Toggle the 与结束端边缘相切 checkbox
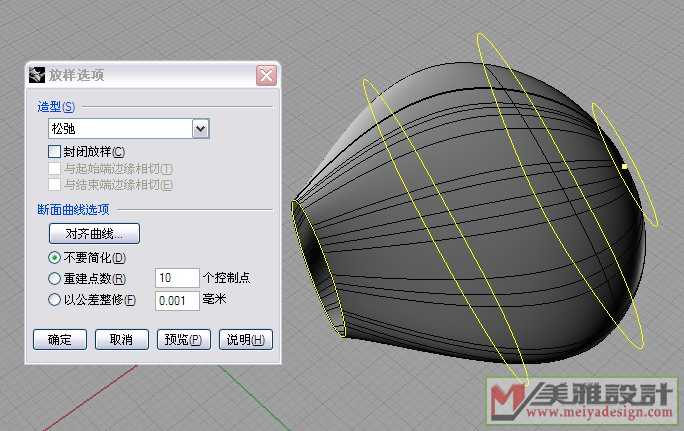The image size is (684, 431). pyautogui.click(x=55, y=184)
